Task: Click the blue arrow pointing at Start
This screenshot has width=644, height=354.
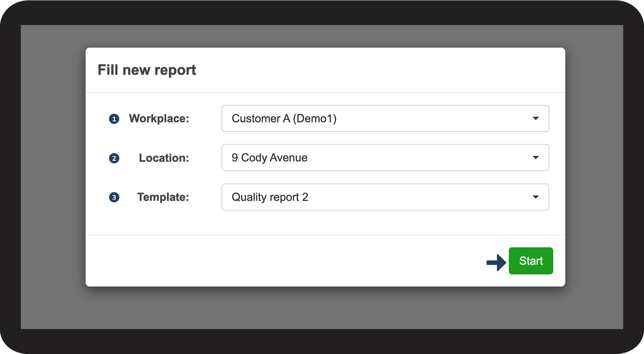Action: [496, 262]
